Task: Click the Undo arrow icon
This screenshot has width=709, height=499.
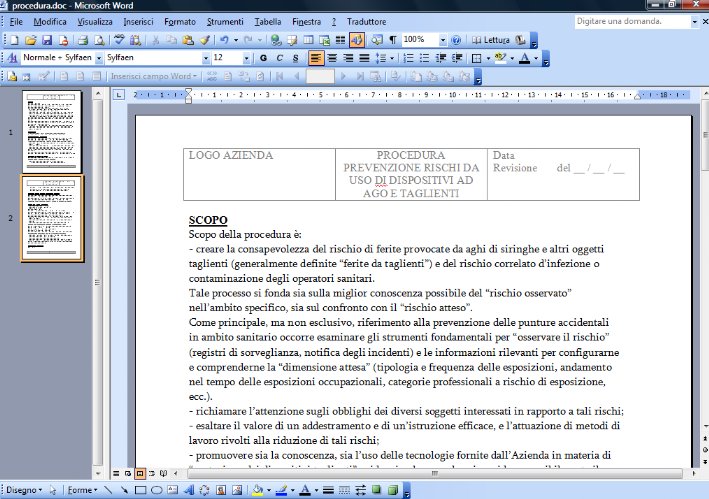Action: 224,40
